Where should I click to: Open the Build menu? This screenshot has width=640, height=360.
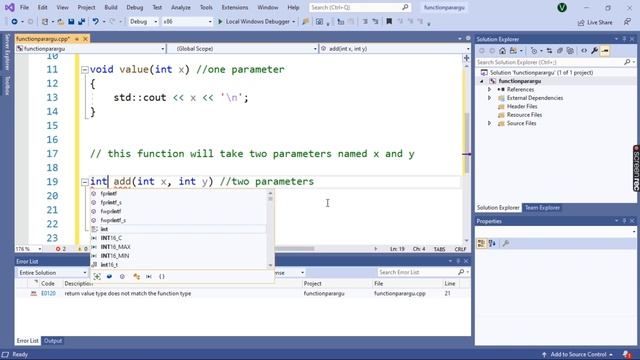tap(111, 7)
